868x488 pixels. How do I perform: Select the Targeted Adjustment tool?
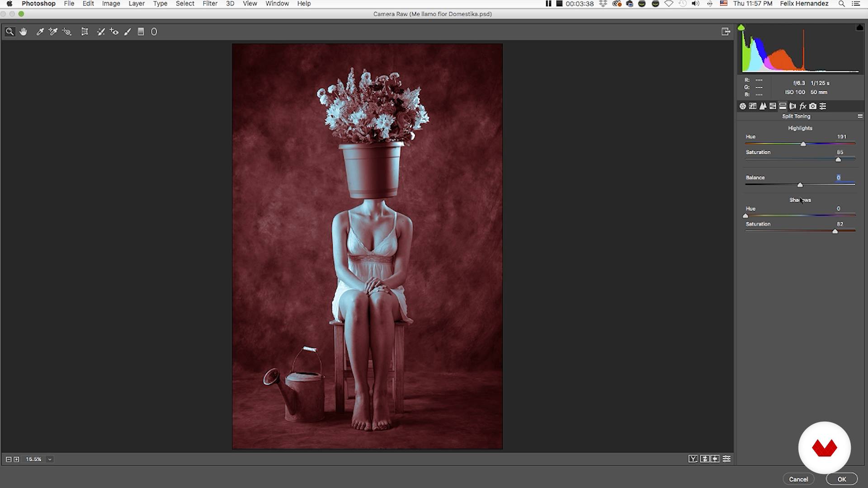coord(67,32)
